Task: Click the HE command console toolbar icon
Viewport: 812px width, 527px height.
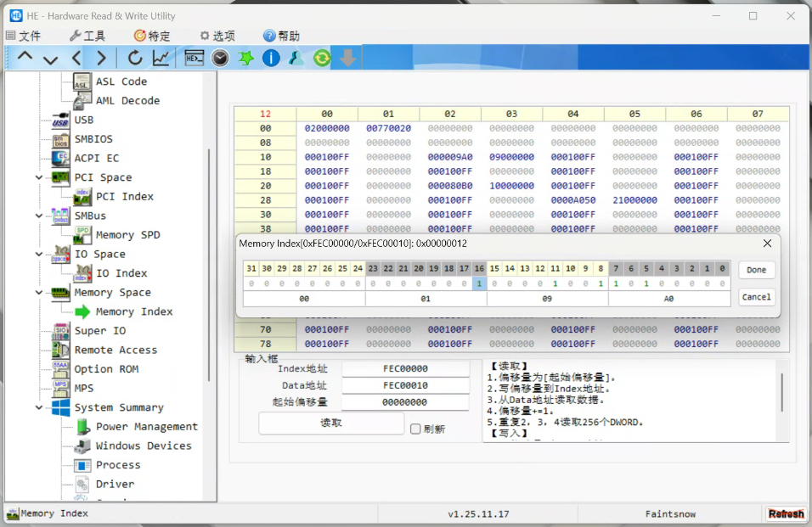Action: pos(195,58)
